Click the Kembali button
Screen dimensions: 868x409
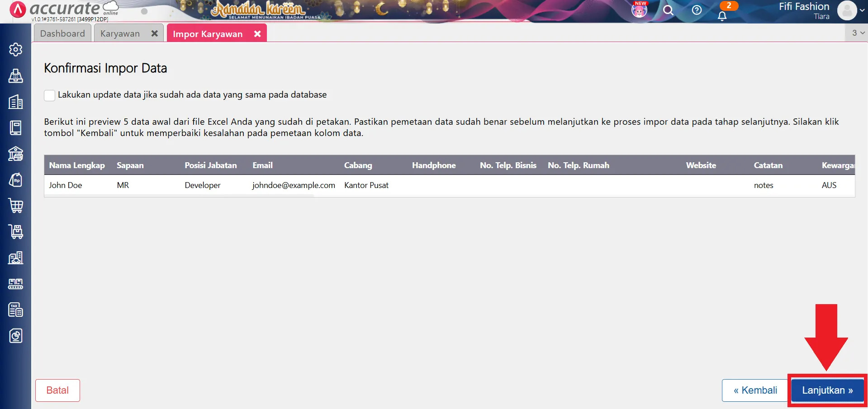click(x=755, y=390)
